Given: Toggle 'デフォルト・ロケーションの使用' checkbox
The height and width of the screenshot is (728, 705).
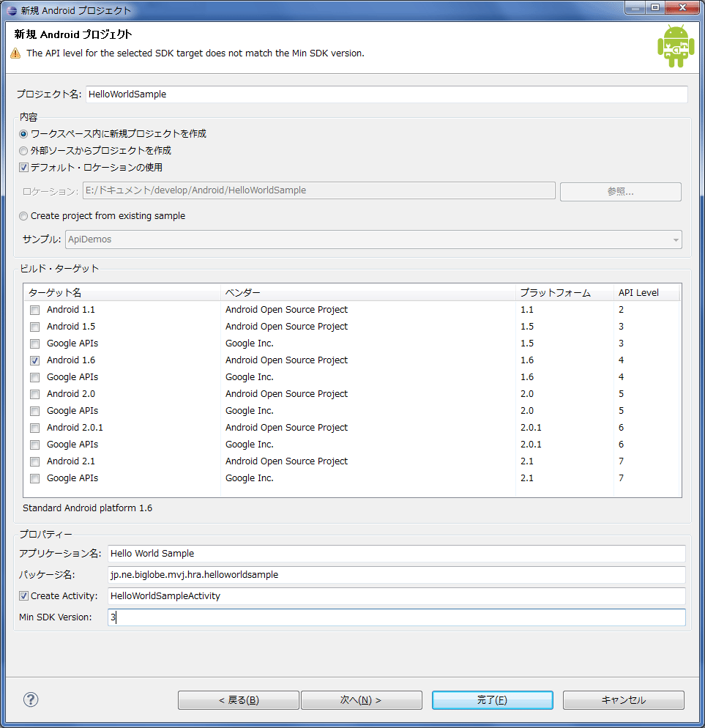Looking at the screenshot, I should [x=23, y=167].
